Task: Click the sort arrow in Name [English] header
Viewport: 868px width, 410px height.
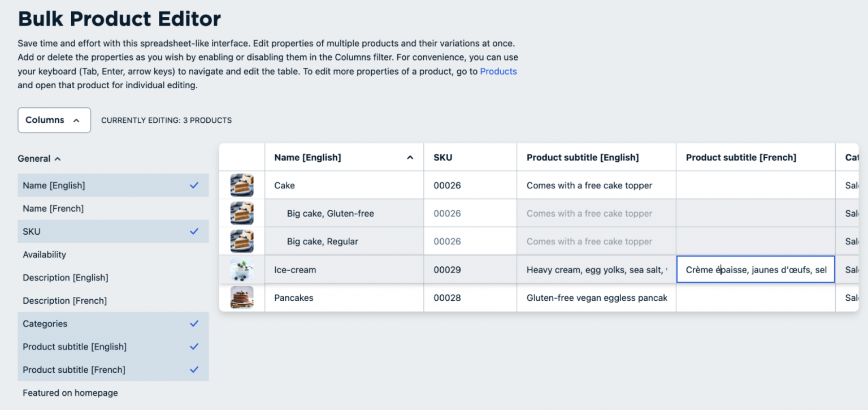Action: [x=410, y=158]
